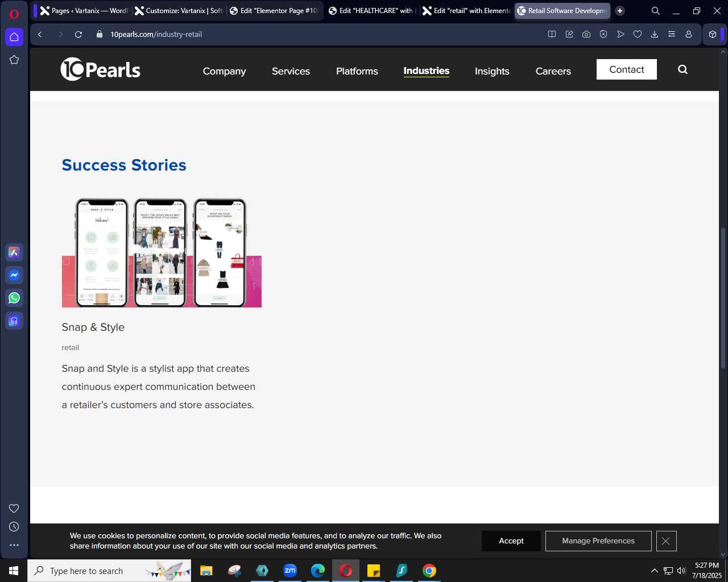The width and height of the screenshot is (728, 582).
Task: Open sidebar setup three dots
Action: click(14, 545)
